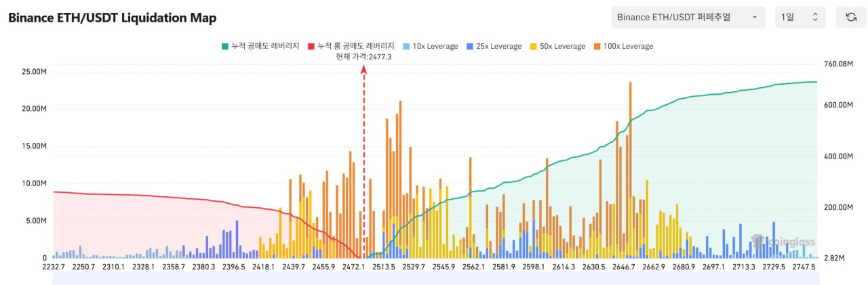The width and height of the screenshot is (868, 285).
Task: Click x-axis label 2614.3
Action: coord(563,267)
